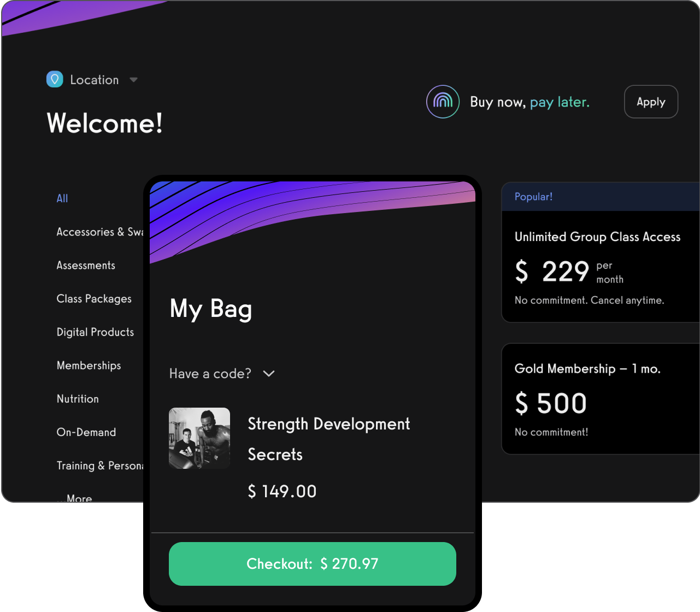Click the rainbow arch buy-now-pay-later icon
Image resolution: width=700 pixels, height=612 pixels.
click(x=443, y=102)
